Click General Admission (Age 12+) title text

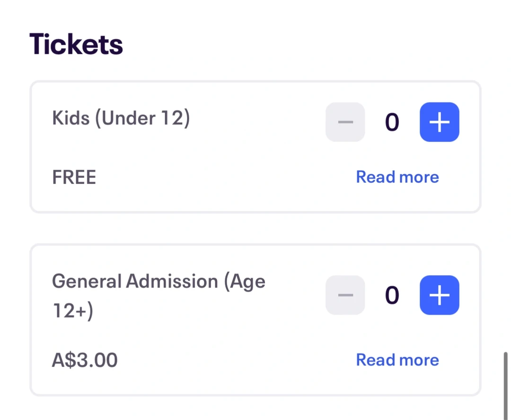158,282
